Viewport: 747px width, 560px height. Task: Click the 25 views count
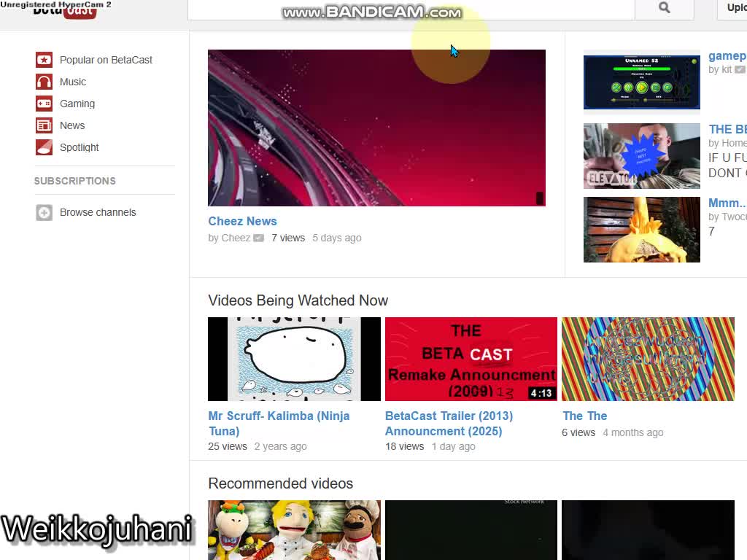point(228,447)
